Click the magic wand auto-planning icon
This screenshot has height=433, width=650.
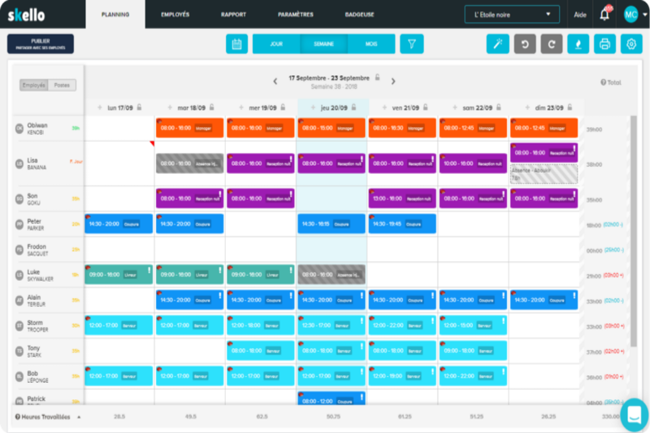click(x=497, y=44)
